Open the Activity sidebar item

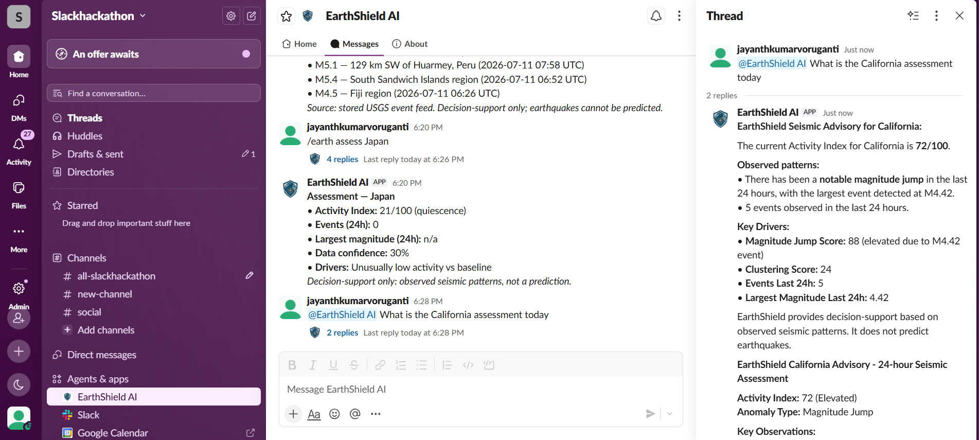(19, 149)
